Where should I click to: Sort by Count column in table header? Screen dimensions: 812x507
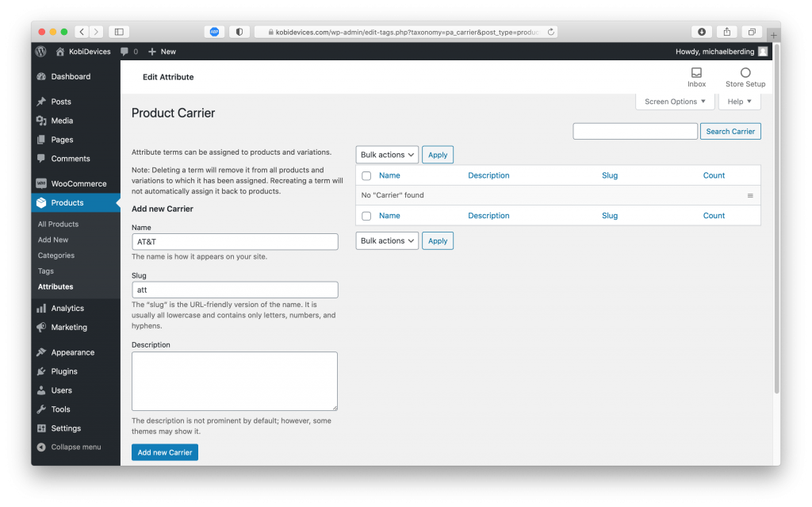tap(714, 175)
